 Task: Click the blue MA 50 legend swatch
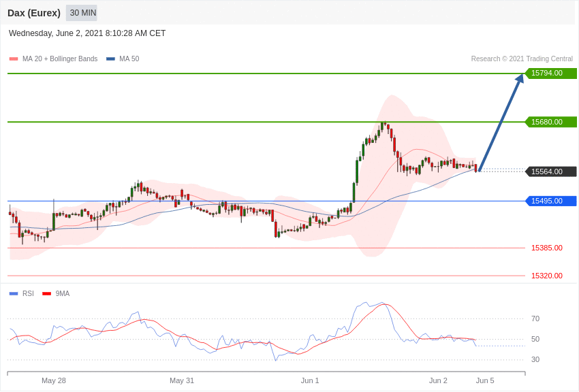tap(110, 59)
